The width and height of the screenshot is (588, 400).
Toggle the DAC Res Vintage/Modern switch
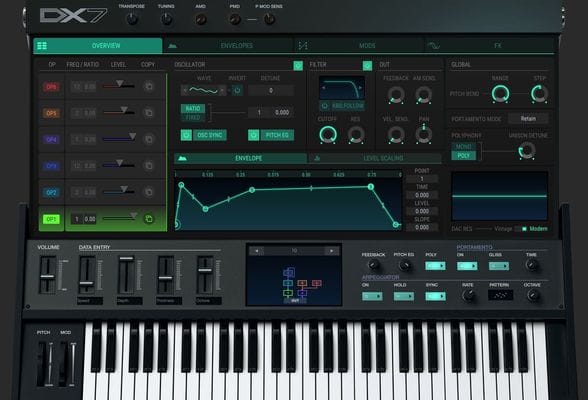[521, 229]
